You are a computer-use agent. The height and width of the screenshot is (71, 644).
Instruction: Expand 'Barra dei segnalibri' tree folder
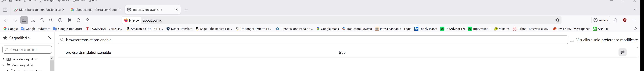[x=4, y=59]
